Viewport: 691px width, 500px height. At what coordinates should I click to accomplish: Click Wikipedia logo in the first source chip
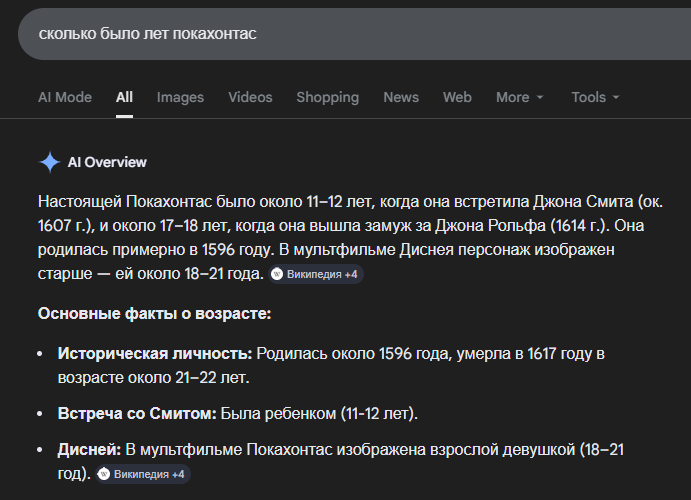277,274
